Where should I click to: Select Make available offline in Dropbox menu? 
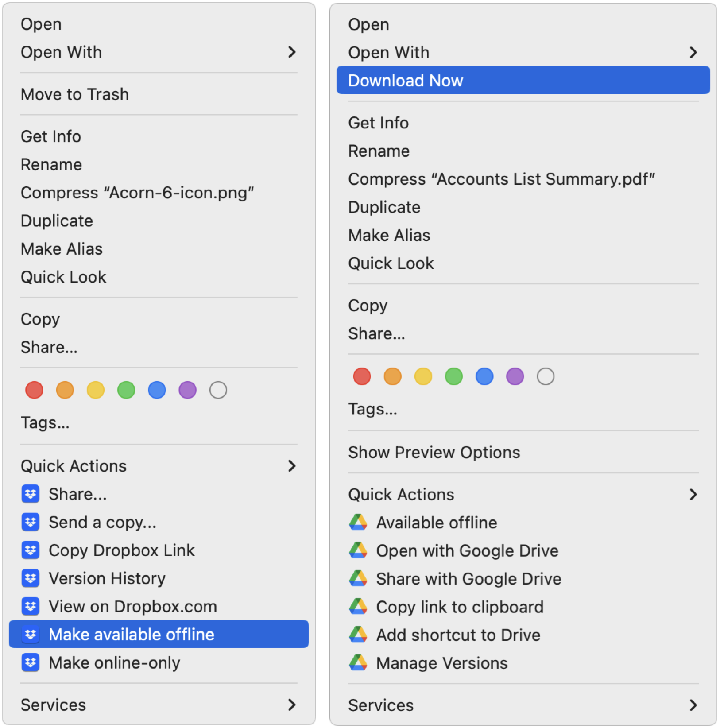tap(131, 634)
